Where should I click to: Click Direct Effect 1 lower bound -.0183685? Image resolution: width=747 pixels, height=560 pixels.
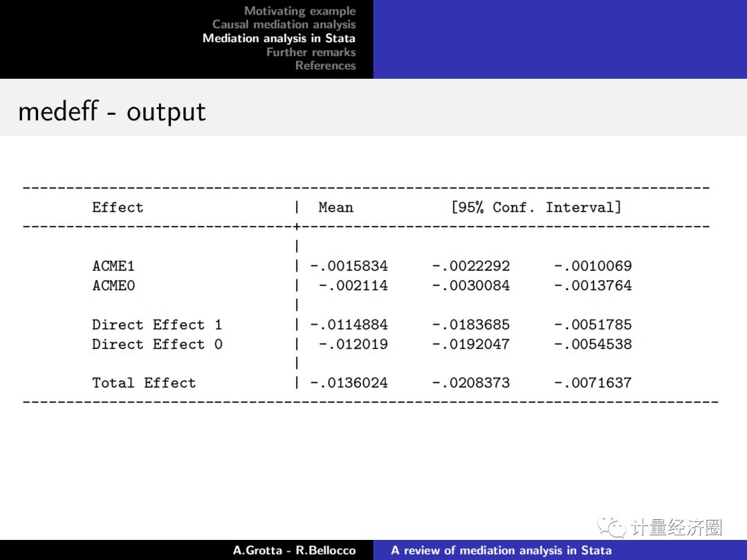[x=471, y=325]
